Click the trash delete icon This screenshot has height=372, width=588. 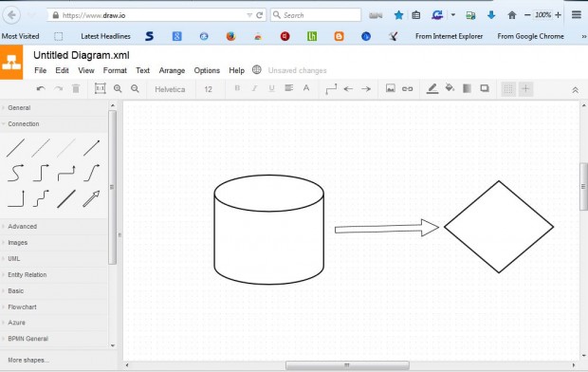click(76, 88)
